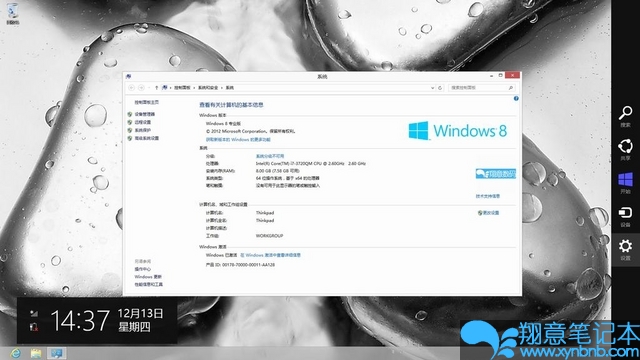Click the up arrow navigation button
The image size is (640, 360).
point(156,88)
